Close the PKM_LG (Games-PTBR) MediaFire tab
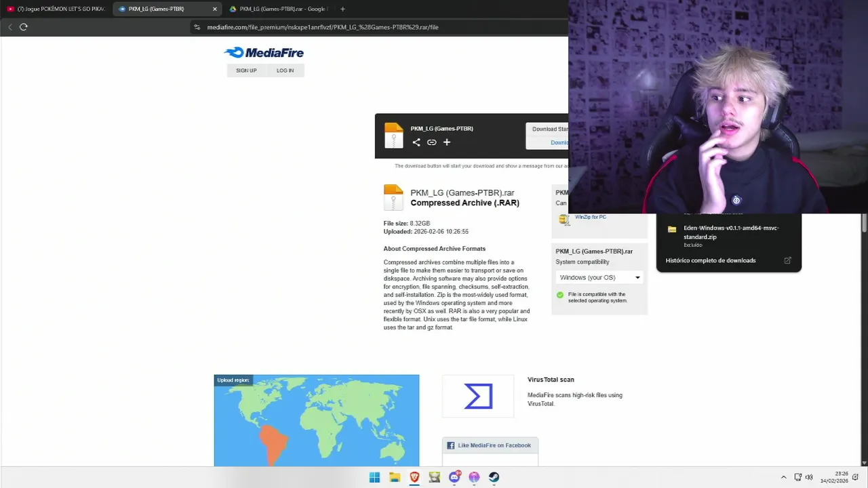 point(215,9)
